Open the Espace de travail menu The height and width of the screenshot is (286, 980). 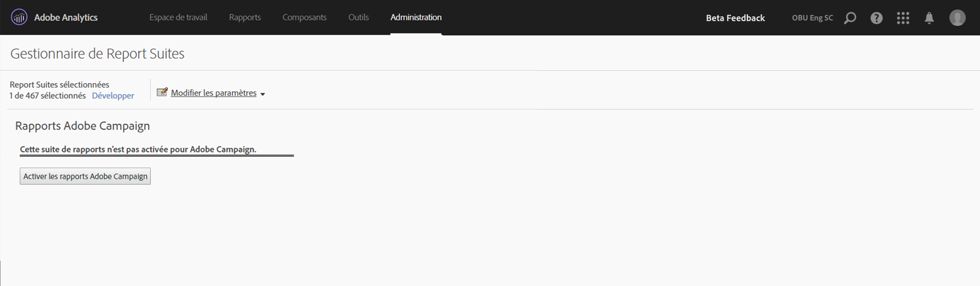tap(178, 18)
